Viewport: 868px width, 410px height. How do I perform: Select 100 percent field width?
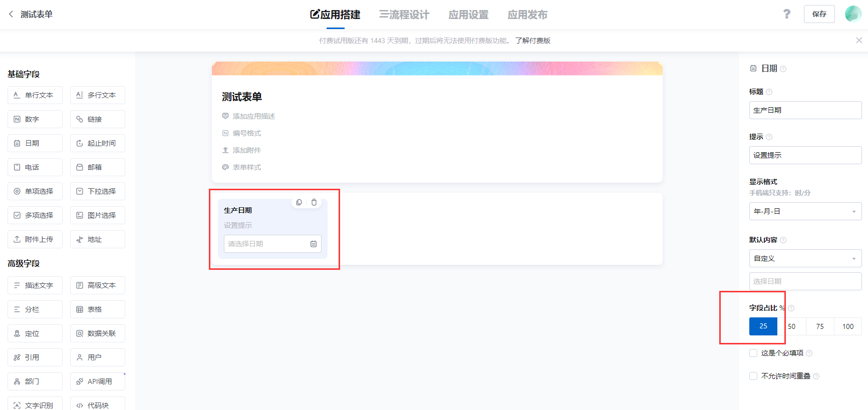tap(847, 326)
